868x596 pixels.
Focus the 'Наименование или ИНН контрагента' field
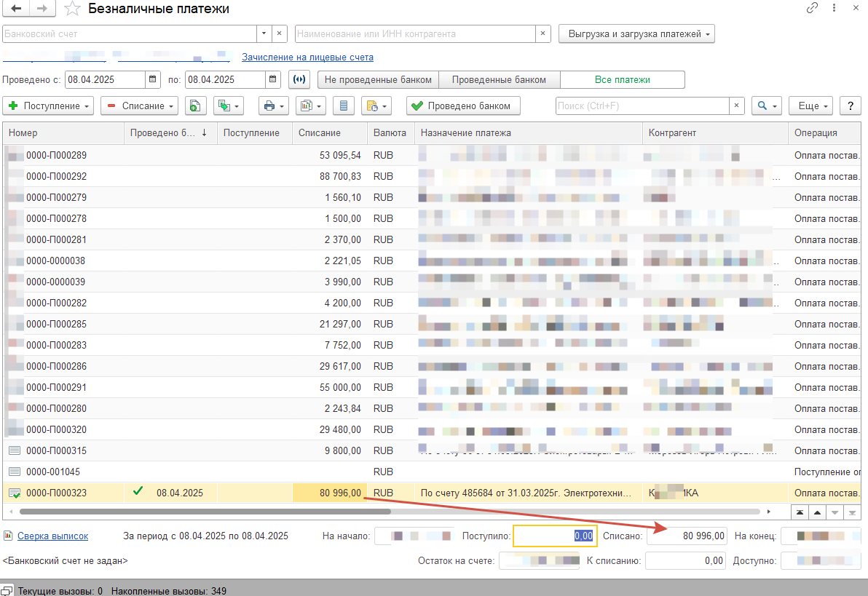(x=415, y=33)
